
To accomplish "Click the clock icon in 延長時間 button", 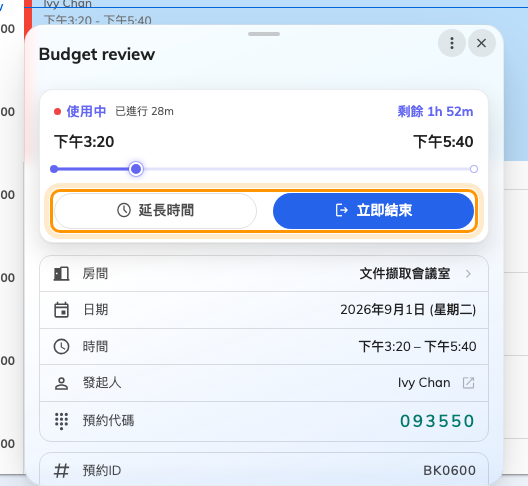I will click(x=124, y=210).
